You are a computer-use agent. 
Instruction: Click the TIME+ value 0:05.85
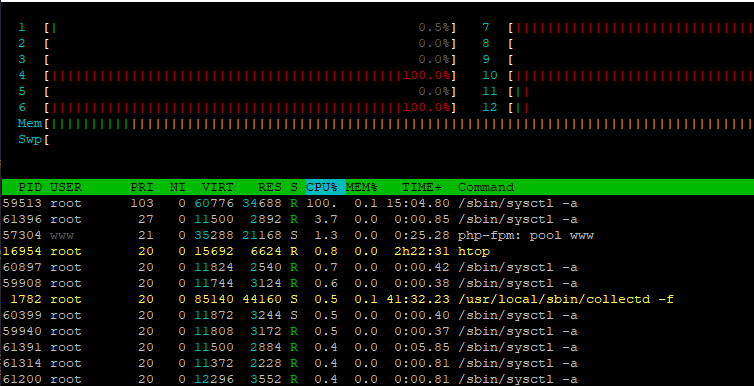422,347
